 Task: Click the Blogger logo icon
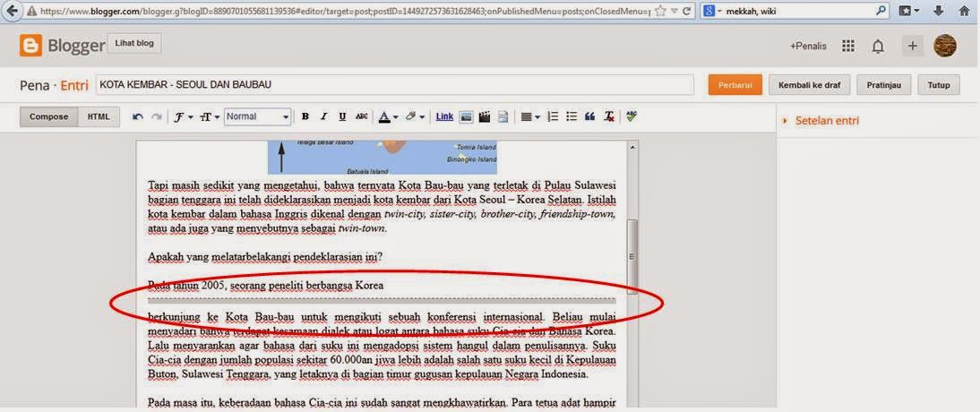pyautogui.click(x=30, y=46)
